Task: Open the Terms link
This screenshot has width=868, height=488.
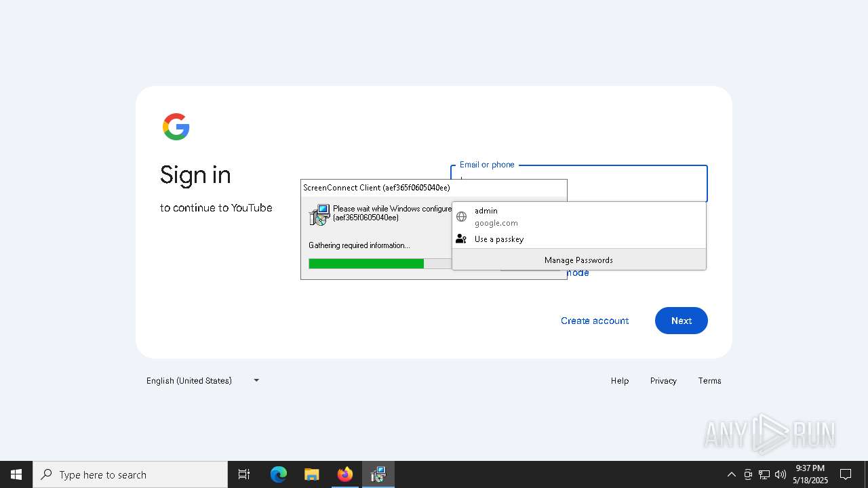Action: [x=710, y=381]
